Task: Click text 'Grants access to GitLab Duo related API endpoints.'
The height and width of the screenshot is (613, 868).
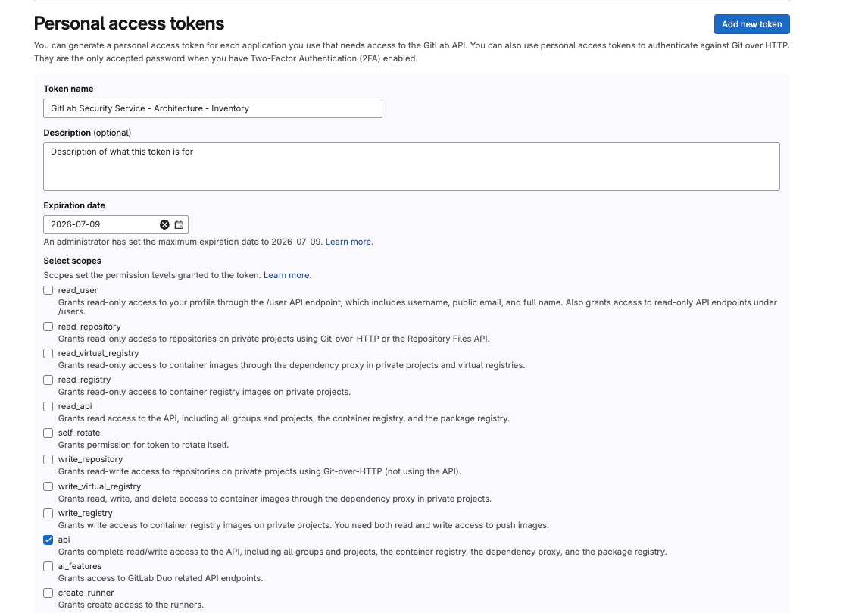Action: point(161,579)
